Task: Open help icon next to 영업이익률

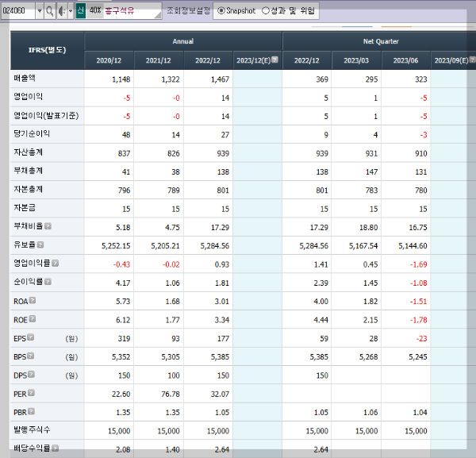Action: (56, 264)
